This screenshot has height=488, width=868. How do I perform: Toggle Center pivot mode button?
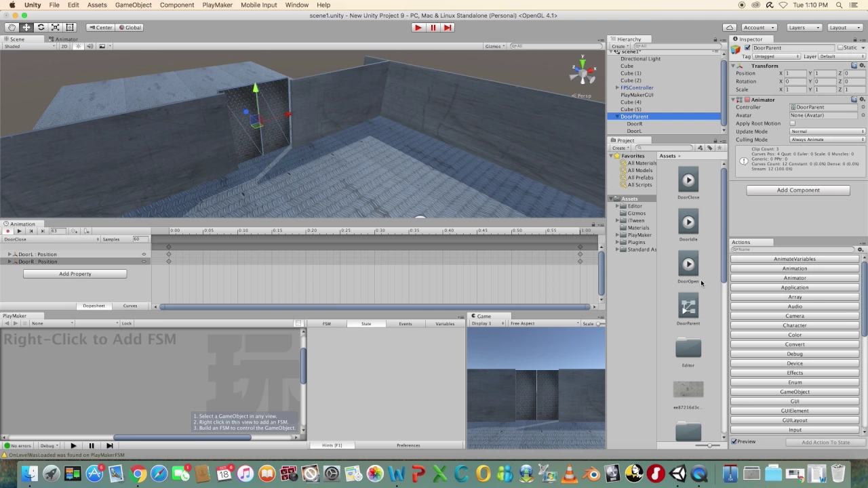click(x=100, y=27)
